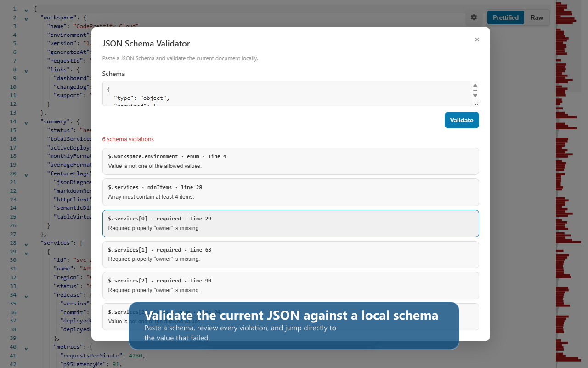
Task: Open the $.services[2] line 90 violation
Action: click(x=290, y=285)
